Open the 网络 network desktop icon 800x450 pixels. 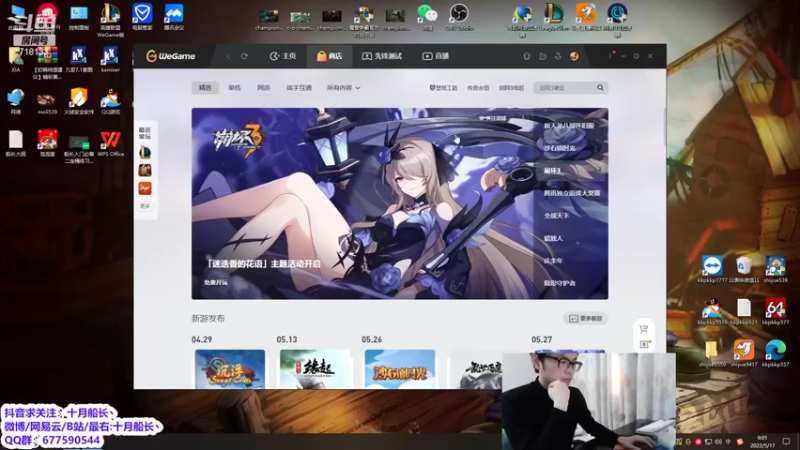pyautogui.click(x=15, y=101)
